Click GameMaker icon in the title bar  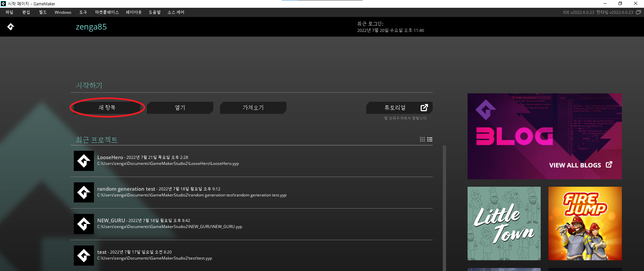click(3, 4)
